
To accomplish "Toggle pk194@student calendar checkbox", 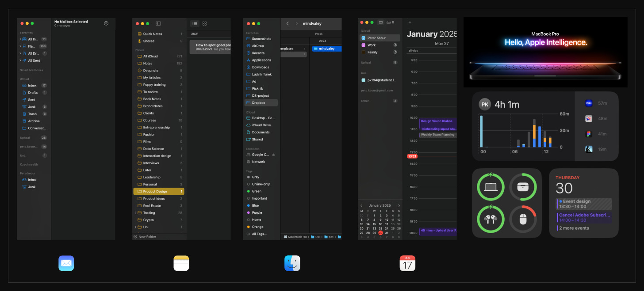I will 364,80.
